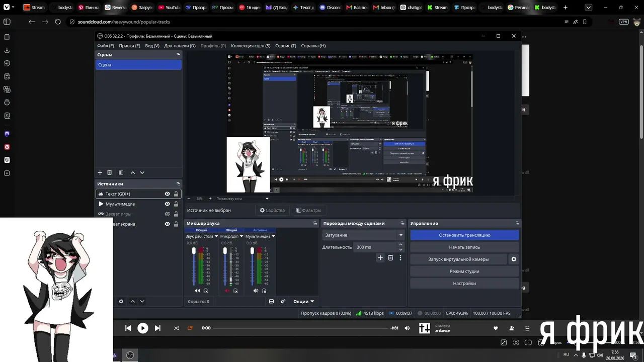Screen dimensions: 644x362
Task: Open the Правка (E) menu
Action: pyautogui.click(x=130, y=46)
